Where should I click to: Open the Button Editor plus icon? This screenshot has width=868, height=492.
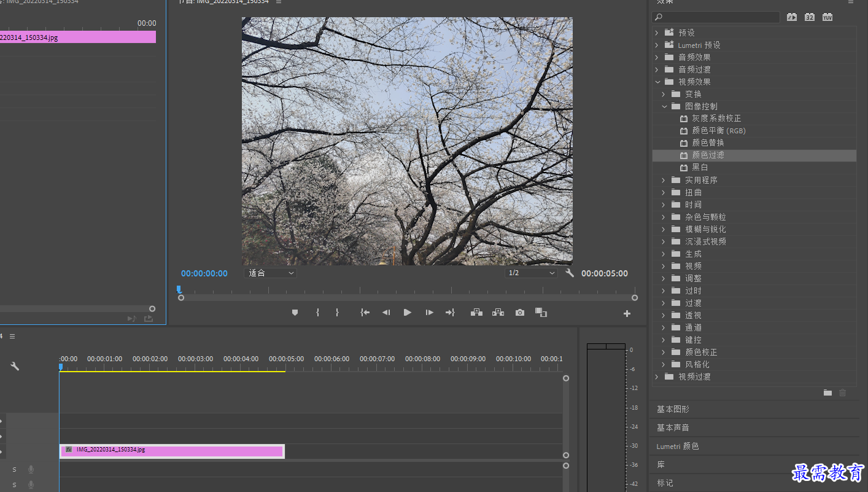tap(627, 313)
